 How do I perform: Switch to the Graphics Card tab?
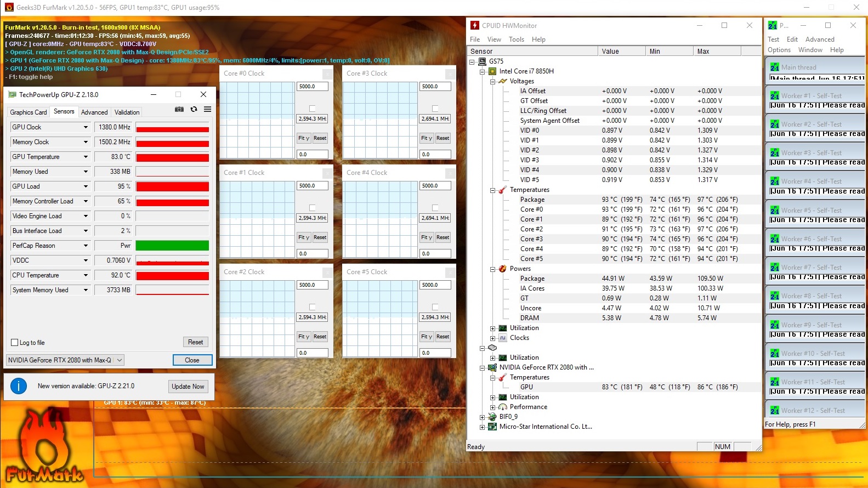[29, 112]
